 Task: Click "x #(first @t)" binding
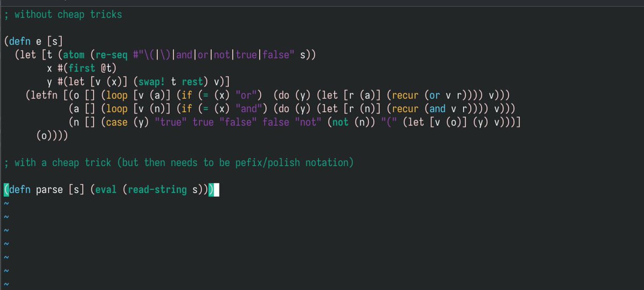[x=82, y=68]
